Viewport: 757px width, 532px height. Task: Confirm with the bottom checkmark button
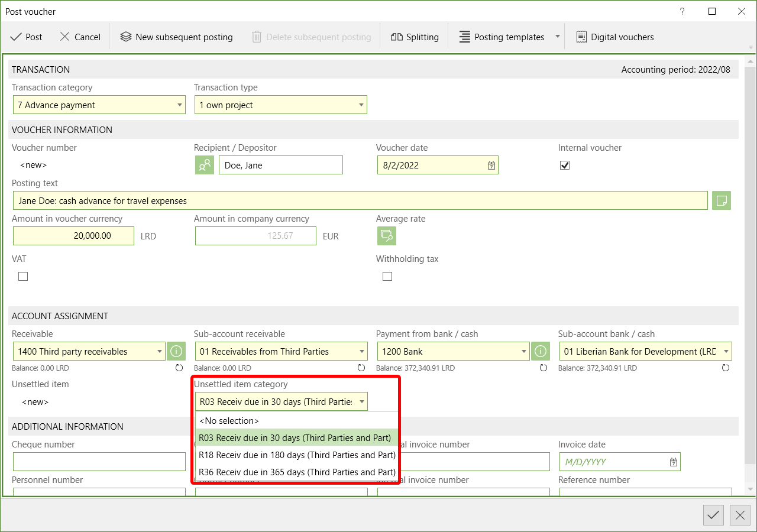pos(713,515)
